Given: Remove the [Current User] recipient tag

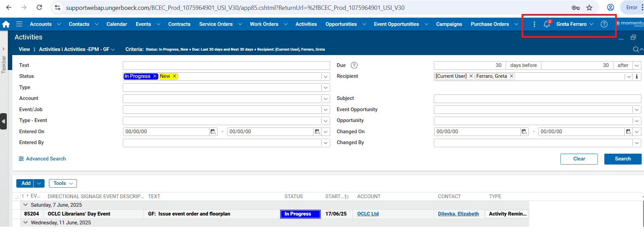Looking at the screenshot, I should tap(471, 76).
